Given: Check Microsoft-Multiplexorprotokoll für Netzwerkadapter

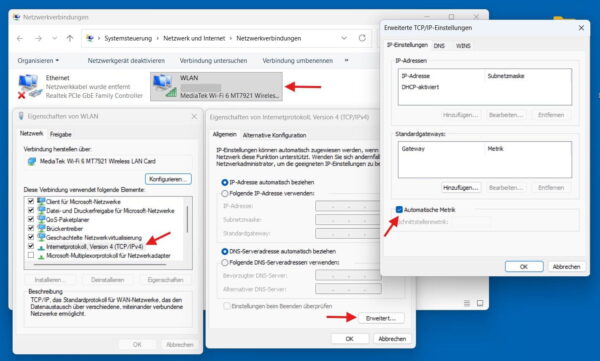Looking at the screenshot, I should coord(31,255).
